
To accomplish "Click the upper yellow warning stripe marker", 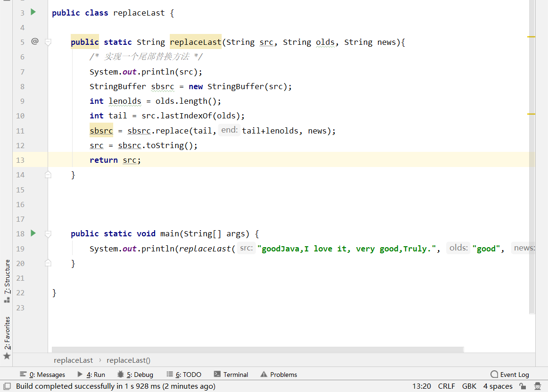I will 531,37.
